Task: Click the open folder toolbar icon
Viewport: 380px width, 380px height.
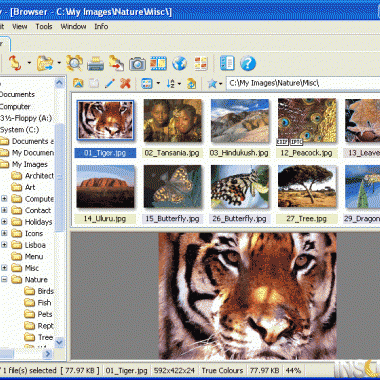Action: click(x=45, y=63)
